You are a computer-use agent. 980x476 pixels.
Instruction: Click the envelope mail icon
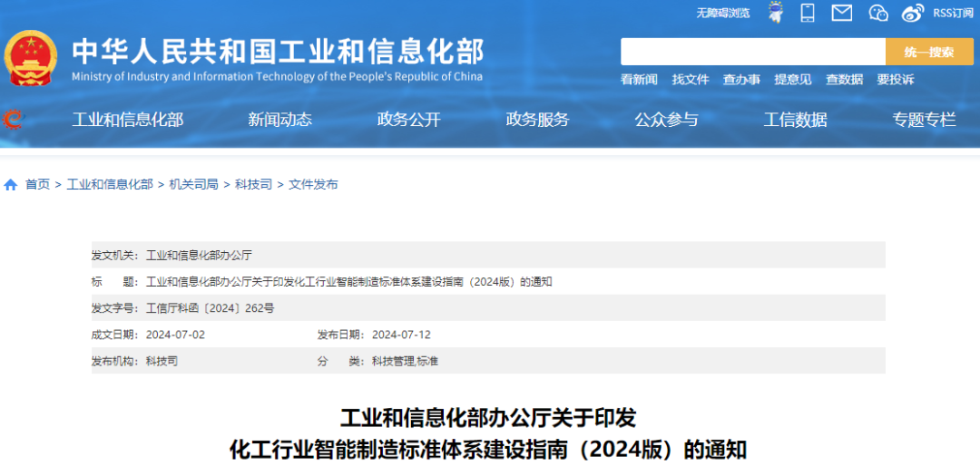tap(842, 13)
